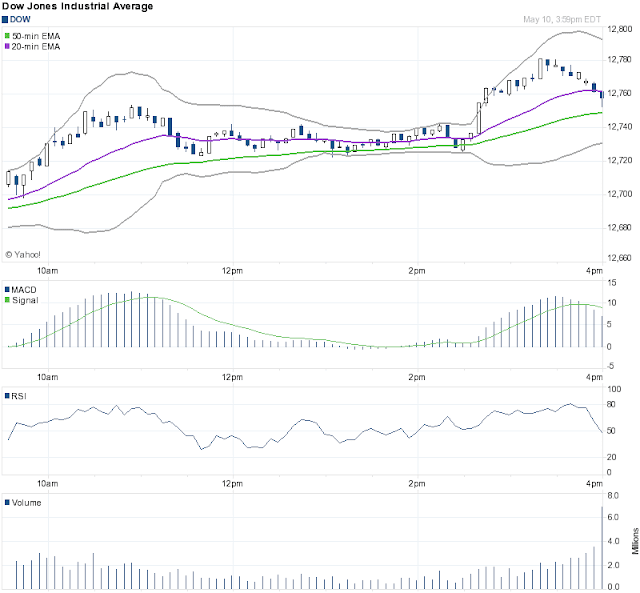Click the 12,780 price axis label
Image resolution: width=640 pixels, height=593 pixels.
coord(620,60)
